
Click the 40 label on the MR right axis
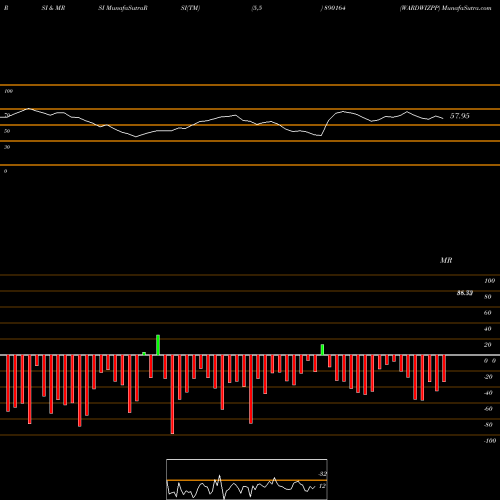point(488,329)
